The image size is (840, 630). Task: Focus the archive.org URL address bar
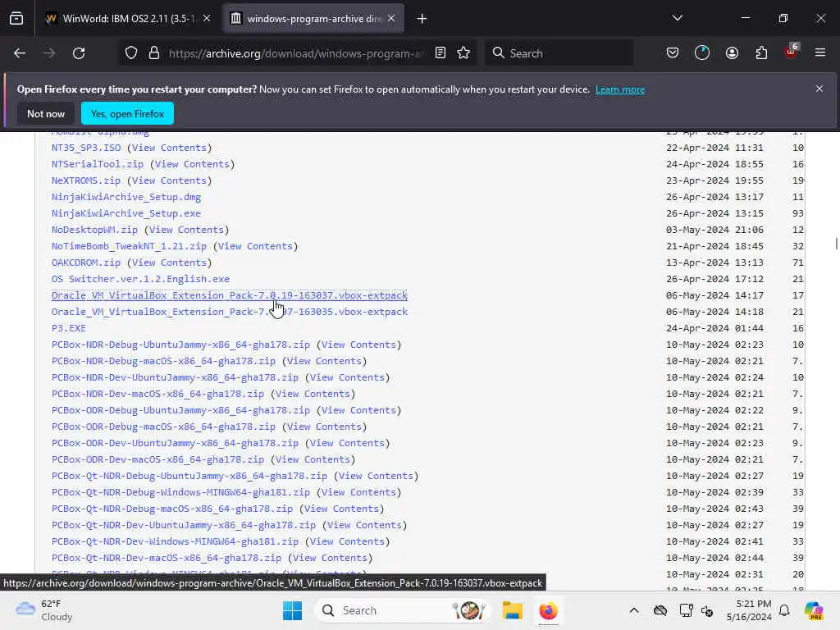(295, 53)
